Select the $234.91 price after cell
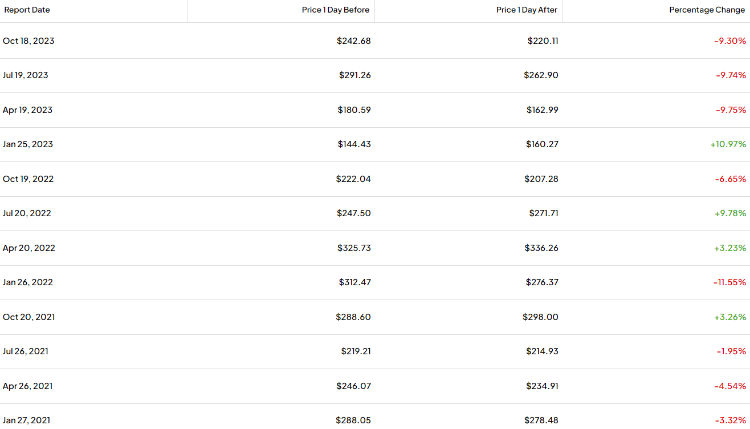The image size is (750, 429). pyautogui.click(x=542, y=386)
